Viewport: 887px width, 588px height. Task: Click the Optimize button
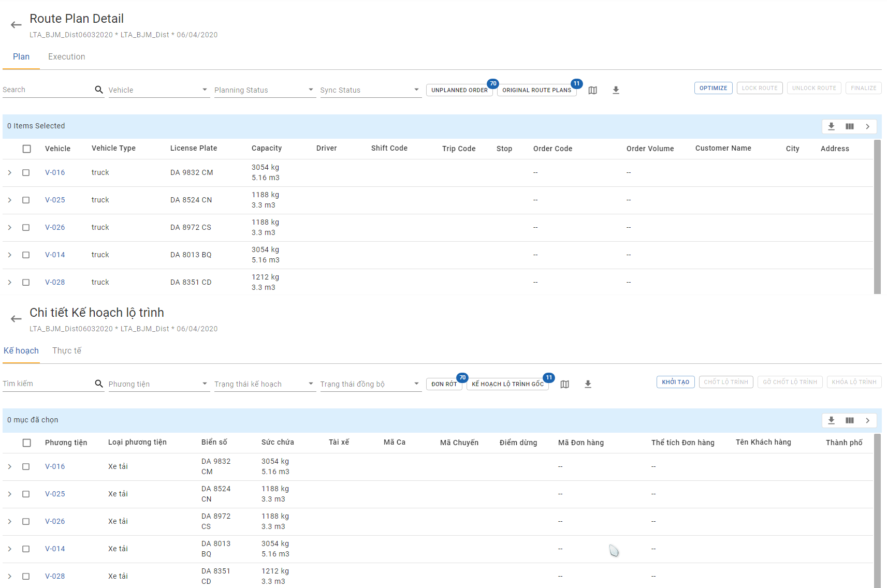pos(713,88)
